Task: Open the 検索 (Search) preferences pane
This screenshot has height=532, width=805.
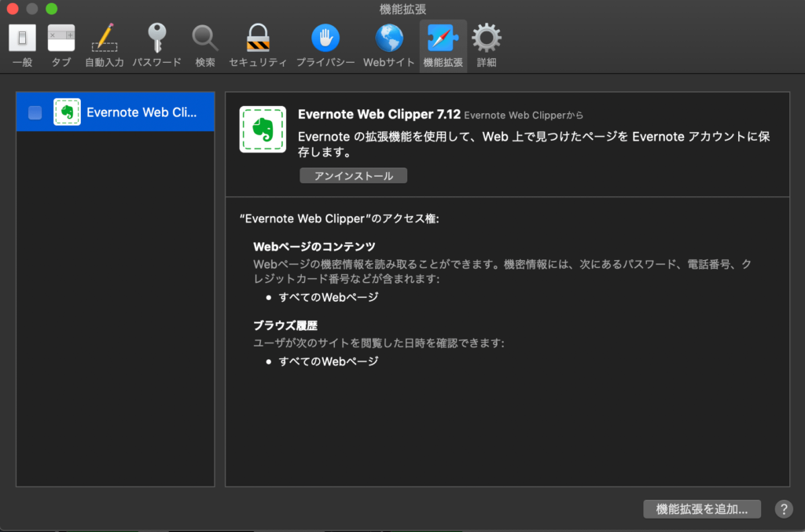Action: [205, 46]
